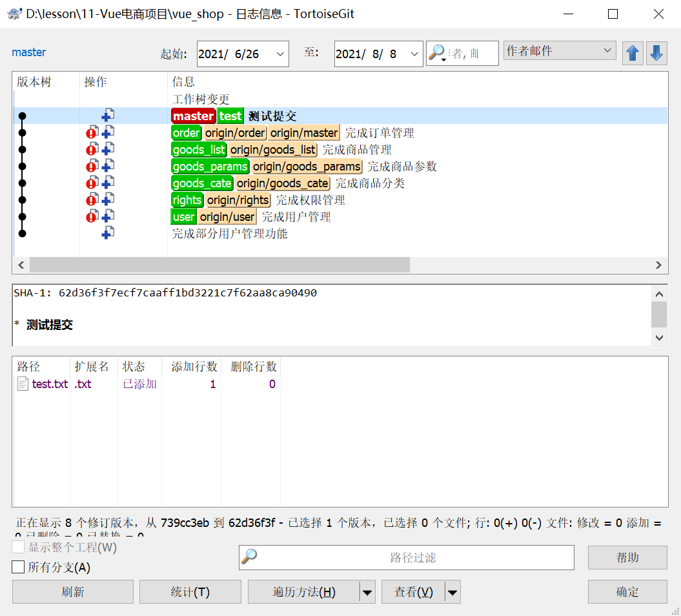Click the 刷新 button
681x616 pixels.
[73, 592]
